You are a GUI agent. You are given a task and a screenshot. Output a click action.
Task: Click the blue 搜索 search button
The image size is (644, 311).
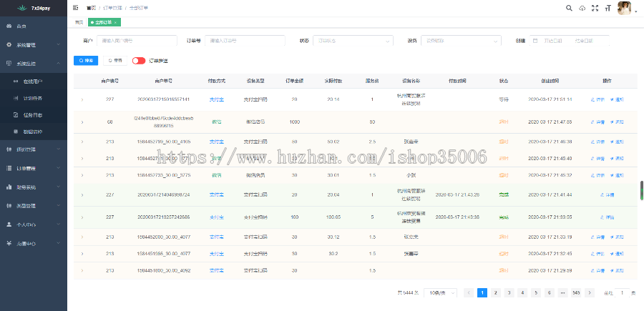tap(86, 60)
